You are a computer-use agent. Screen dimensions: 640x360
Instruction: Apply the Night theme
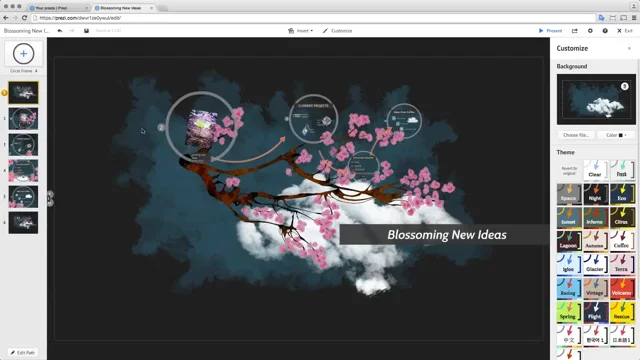click(x=596, y=194)
